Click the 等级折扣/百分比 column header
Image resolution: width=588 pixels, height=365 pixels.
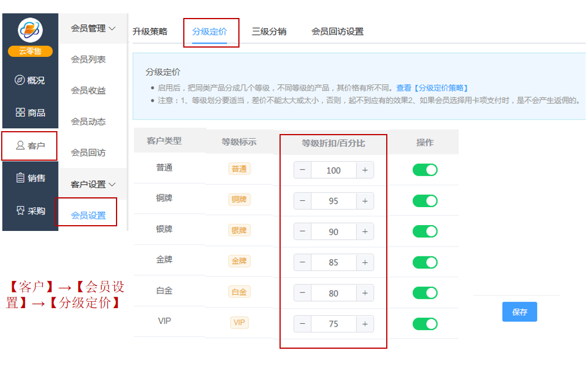click(x=333, y=143)
